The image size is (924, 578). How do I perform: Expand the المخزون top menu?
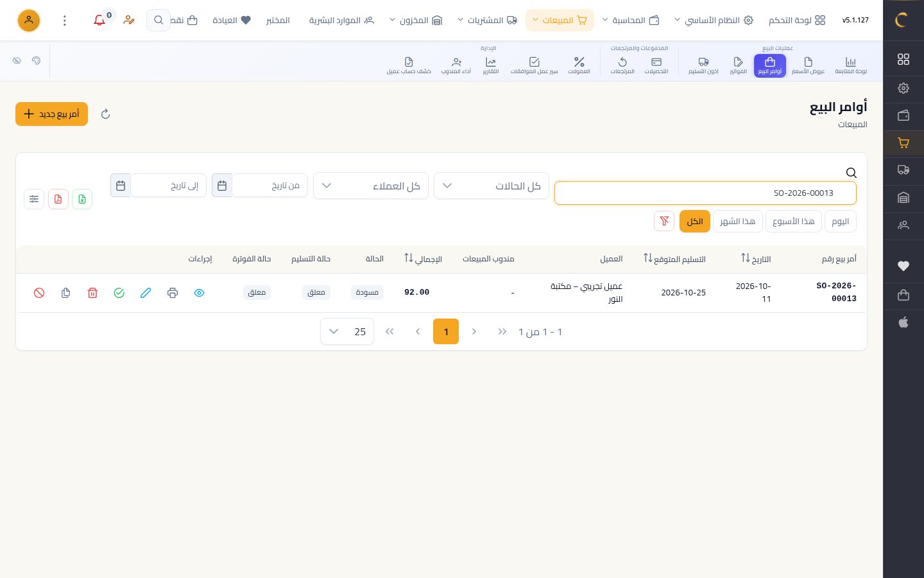click(x=416, y=21)
